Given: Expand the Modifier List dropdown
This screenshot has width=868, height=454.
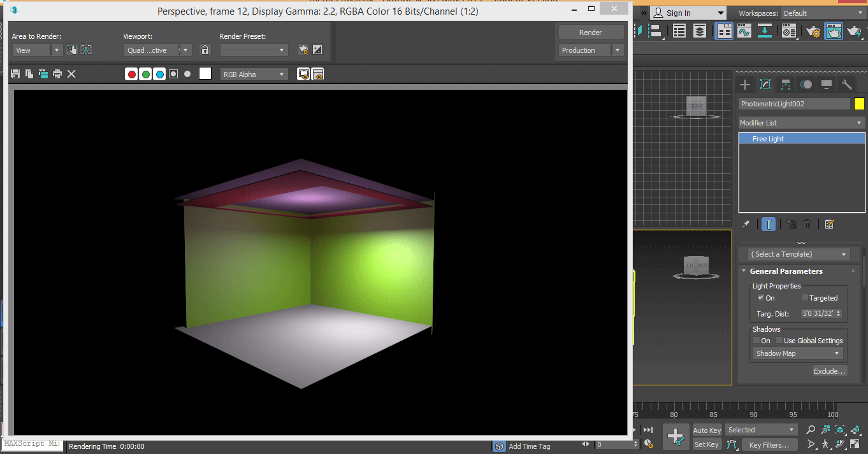Looking at the screenshot, I should pos(801,123).
